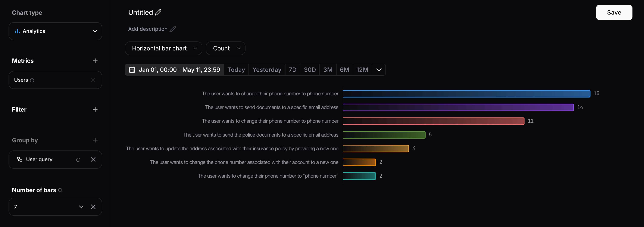This screenshot has height=227, width=644.
Task: Click the Untitled title text
Action: [141, 12]
